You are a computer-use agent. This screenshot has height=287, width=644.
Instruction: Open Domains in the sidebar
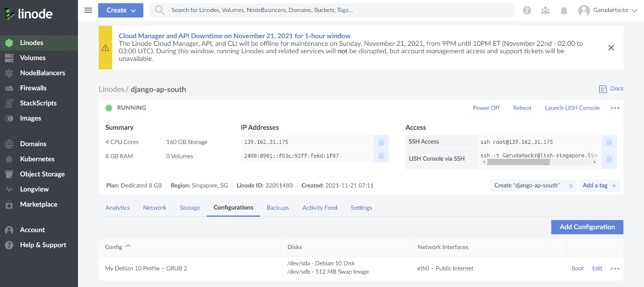click(39, 144)
